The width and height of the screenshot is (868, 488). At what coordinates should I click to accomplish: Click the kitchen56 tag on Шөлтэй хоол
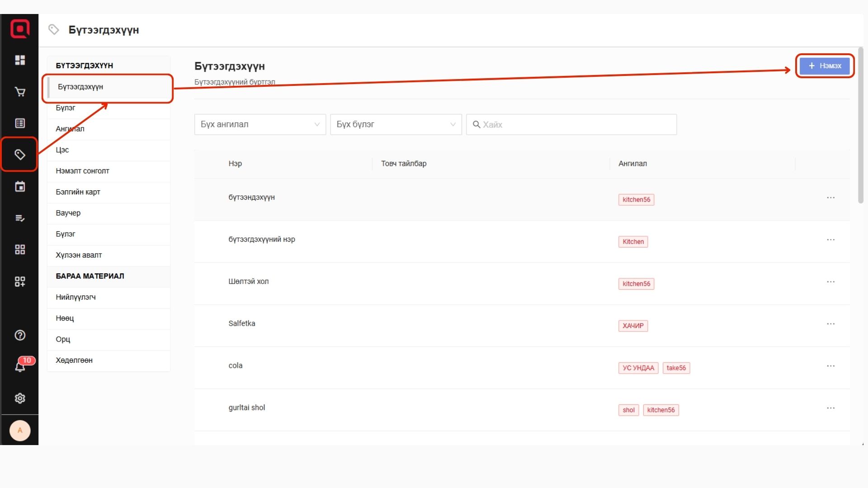coord(636,284)
